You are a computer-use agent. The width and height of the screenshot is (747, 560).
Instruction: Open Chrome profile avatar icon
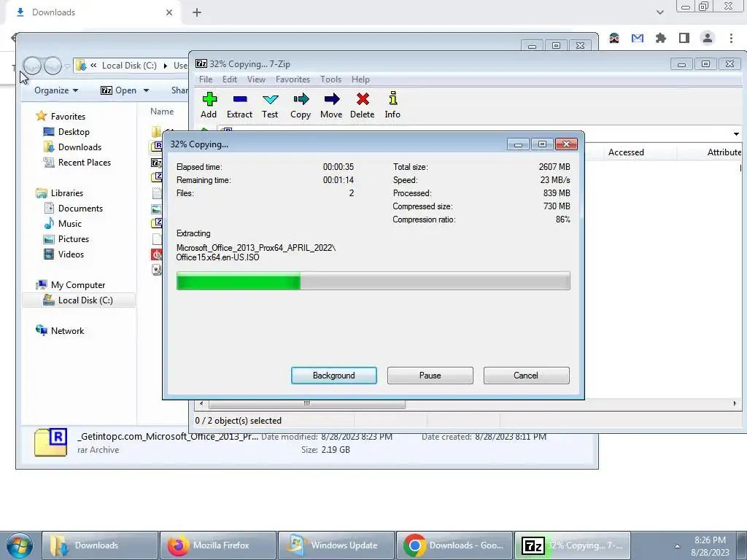pyautogui.click(x=708, y=38)
